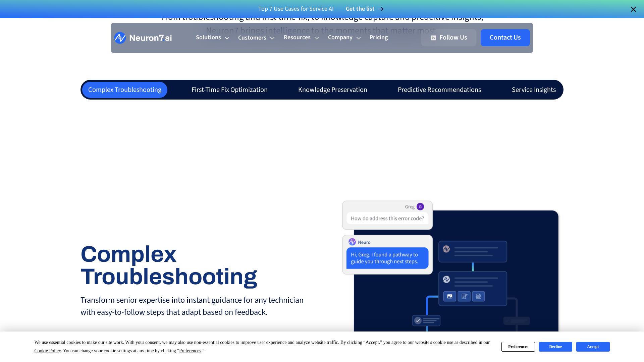Click the Neuron7.ai logo
This screenshot has height=362, width=644.
coord(143,38)
